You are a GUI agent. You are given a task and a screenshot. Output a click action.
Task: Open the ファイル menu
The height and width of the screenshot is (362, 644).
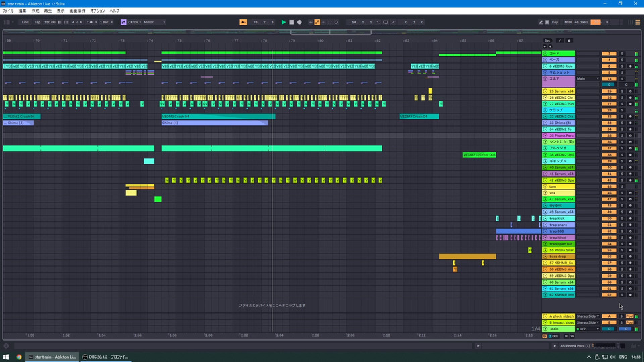pyautogui.click(x=8, y=11)
